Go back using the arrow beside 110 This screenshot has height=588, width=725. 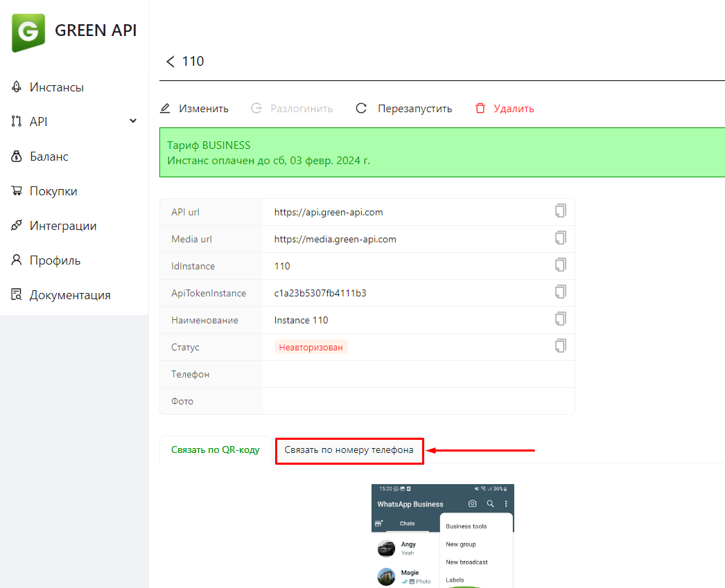pyautogui.click(x=171, y=62)
